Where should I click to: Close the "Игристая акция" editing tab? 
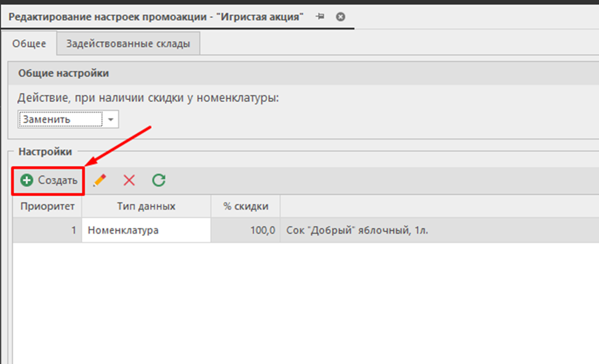point(341,17)
